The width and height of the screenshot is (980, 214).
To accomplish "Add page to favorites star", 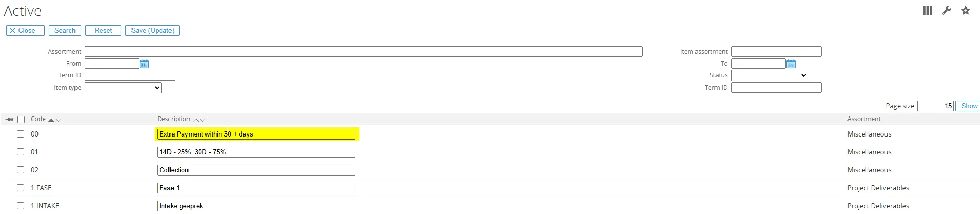I will (966, 11).
